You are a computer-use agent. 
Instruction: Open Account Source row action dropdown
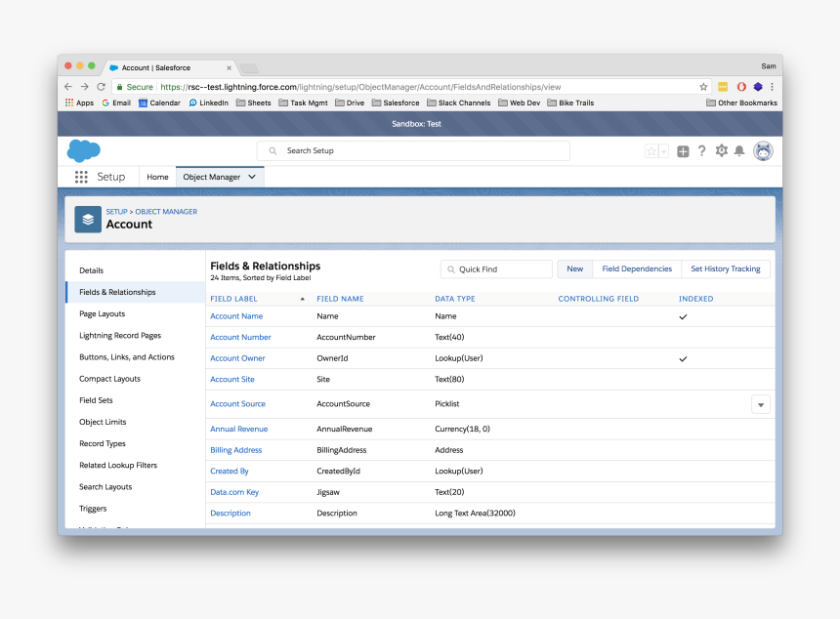761,405
